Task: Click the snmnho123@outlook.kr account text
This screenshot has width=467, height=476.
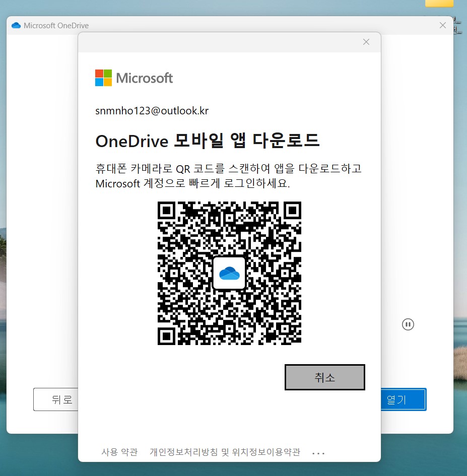Action: pyautogui.click(x=152, y=110)
